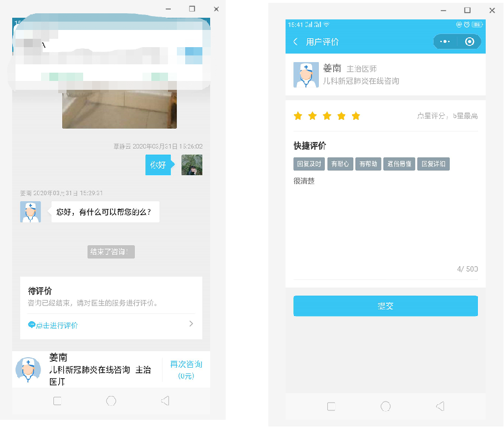504x427 pixels.
Task: Rate one star on the review
Action: coord(298,116)
